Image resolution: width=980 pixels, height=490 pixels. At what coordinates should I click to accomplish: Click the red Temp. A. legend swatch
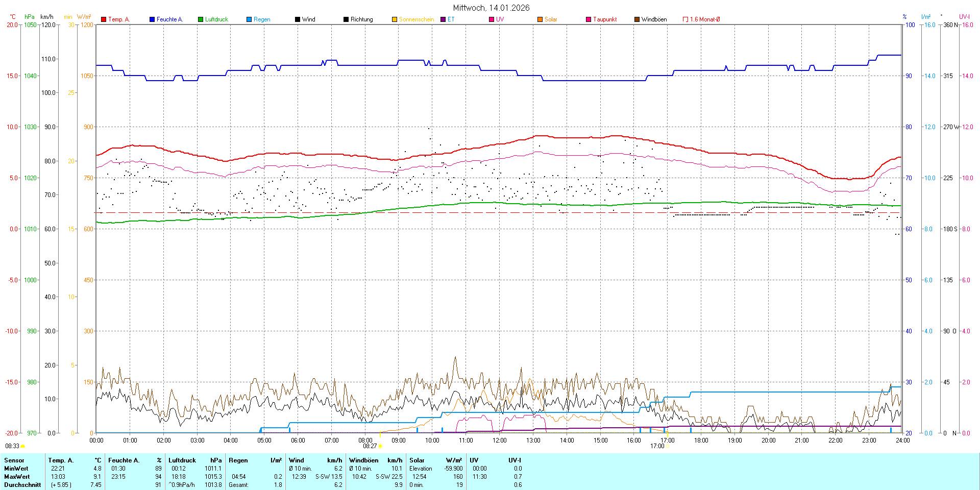(104, 19)
